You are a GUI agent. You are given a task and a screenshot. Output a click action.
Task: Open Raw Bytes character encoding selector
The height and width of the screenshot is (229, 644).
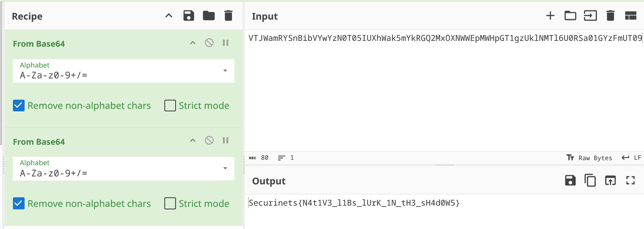(589, 158)
